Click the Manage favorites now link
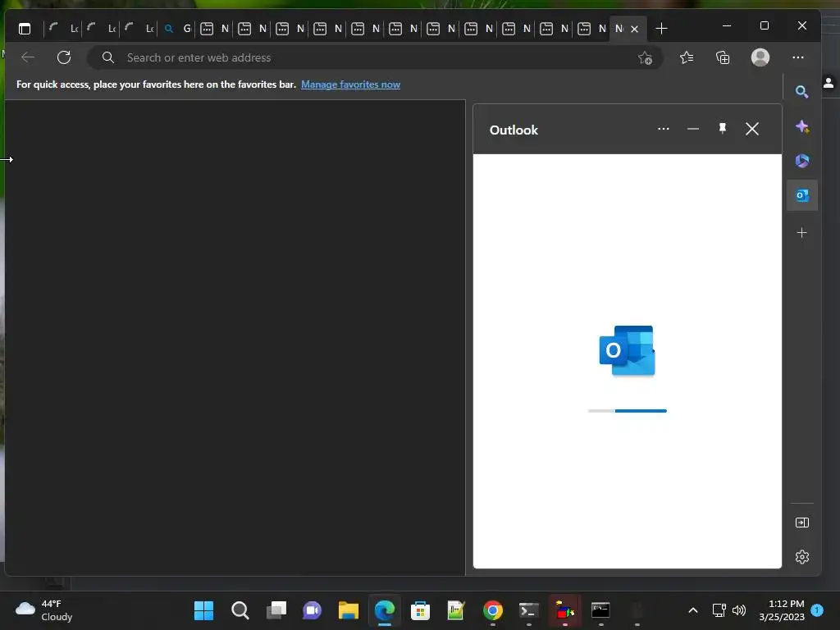840x630 pixels. (350, 84)
